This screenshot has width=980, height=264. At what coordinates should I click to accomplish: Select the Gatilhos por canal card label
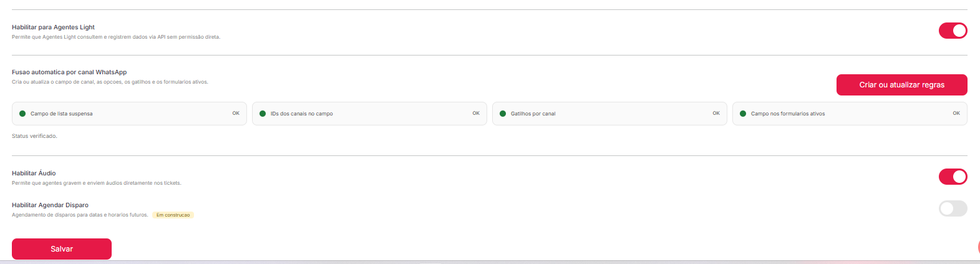(x=533, y=114)
